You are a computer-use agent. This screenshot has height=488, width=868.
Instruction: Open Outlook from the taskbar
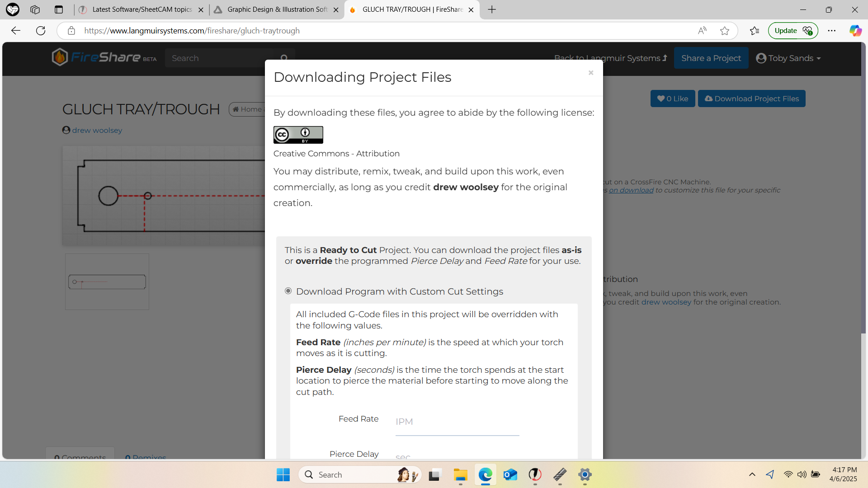[510, 475]
